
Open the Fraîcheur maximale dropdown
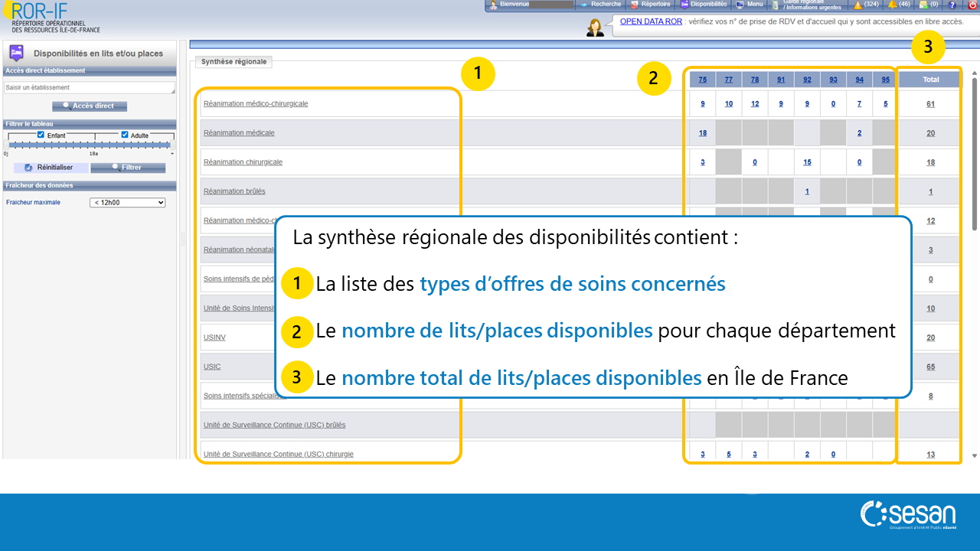[x=127, y=203]
